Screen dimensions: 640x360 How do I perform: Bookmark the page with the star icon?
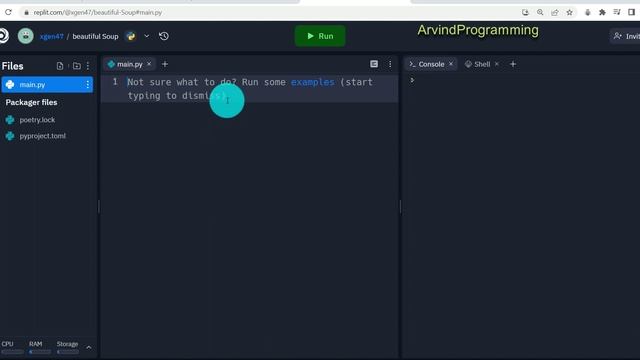tap(569, 12)
